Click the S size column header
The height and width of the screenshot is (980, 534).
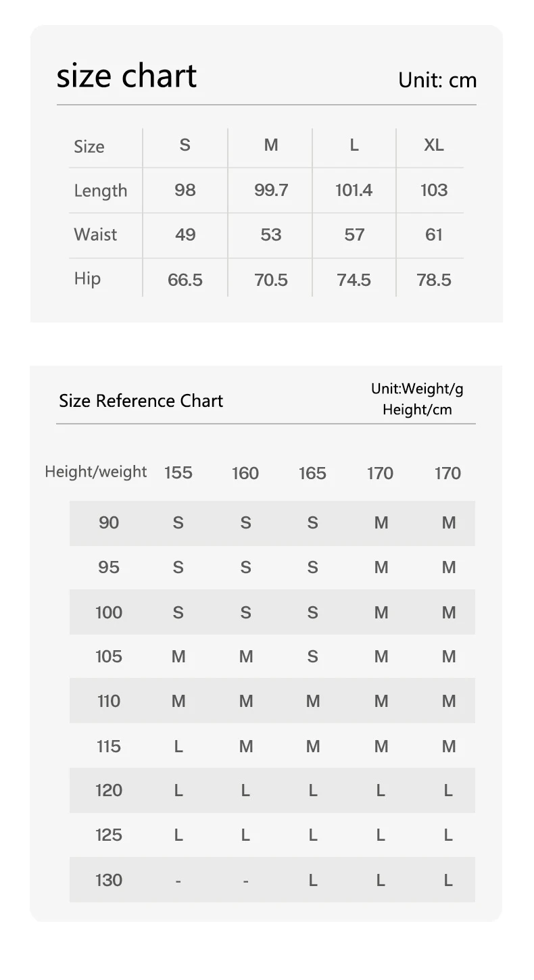tap(185, 145)
